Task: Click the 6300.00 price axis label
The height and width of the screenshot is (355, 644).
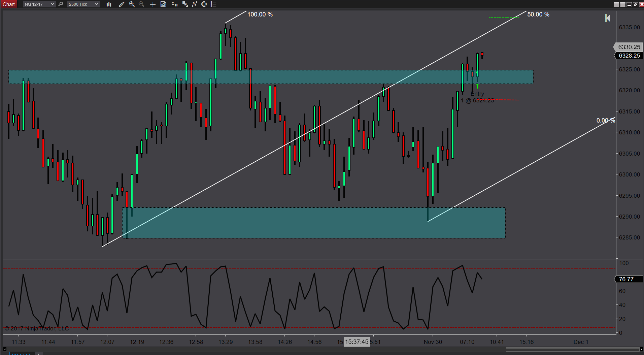Action: tap(630, 174)
